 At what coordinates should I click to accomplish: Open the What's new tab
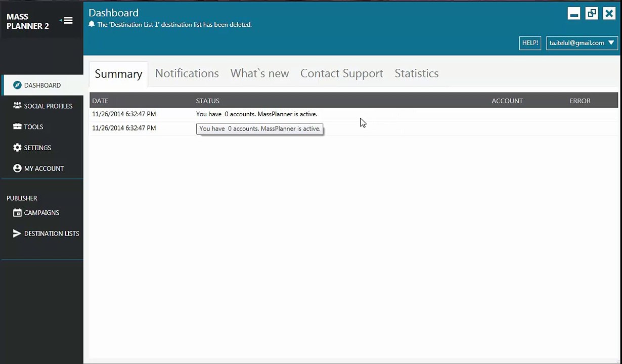pyautogui.click(x=259, y=73)
